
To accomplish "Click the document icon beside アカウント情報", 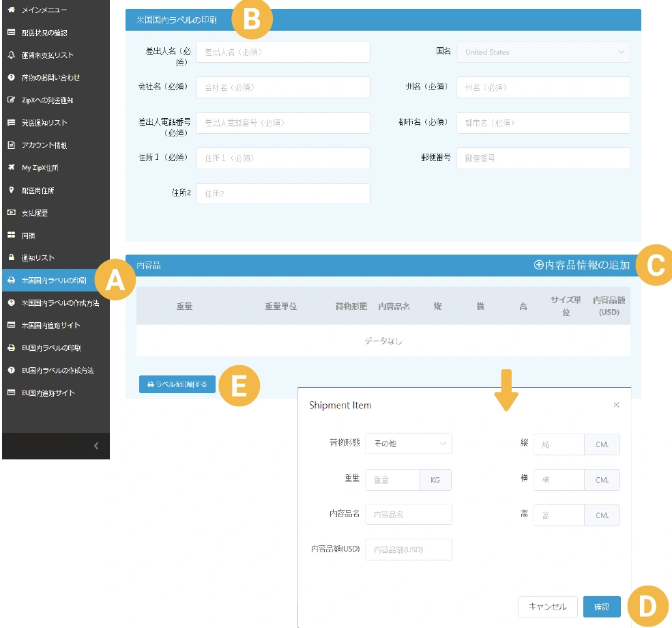I will click(x=12, y=145).
